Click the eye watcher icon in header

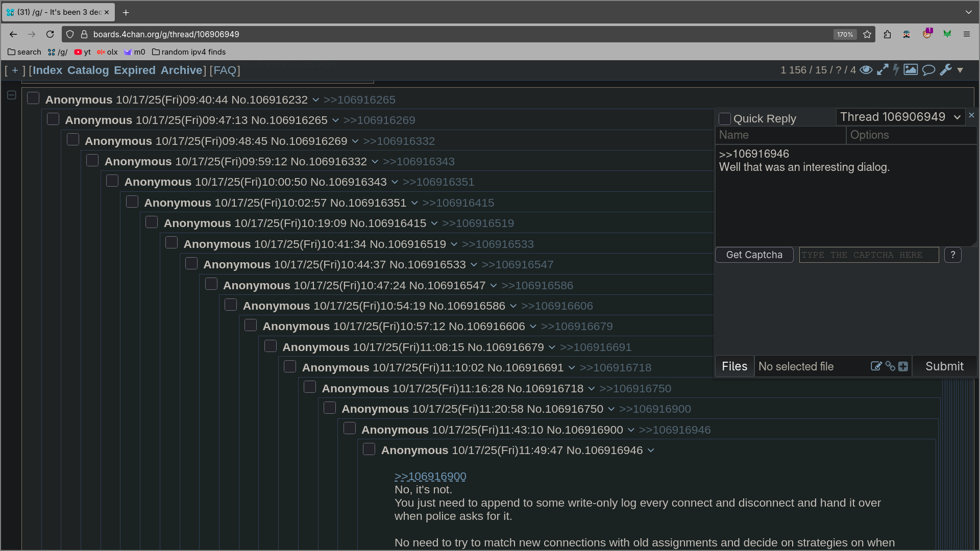[866, 70]
